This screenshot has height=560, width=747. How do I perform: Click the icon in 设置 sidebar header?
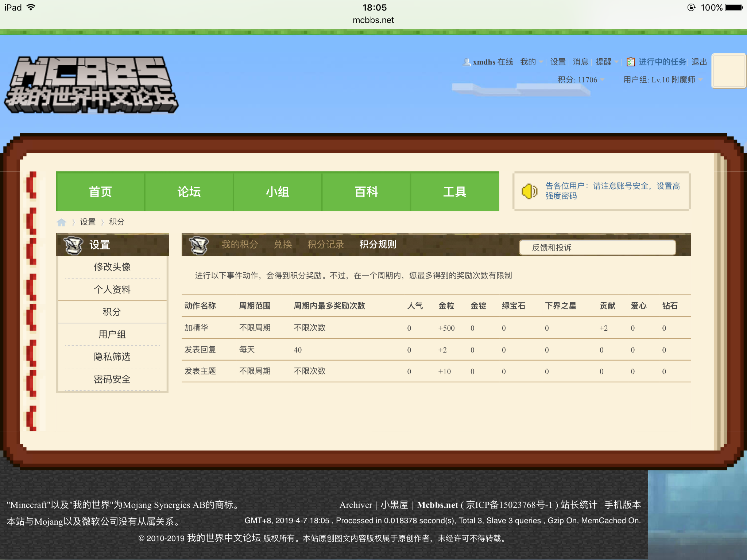pos(73,245)
